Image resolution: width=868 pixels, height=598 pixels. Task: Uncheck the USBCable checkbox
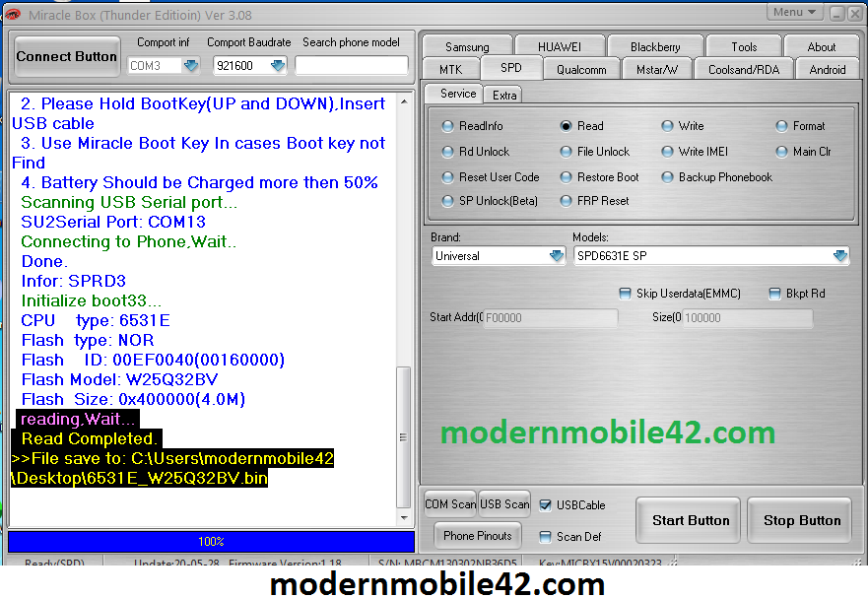[x=545, y=505]
